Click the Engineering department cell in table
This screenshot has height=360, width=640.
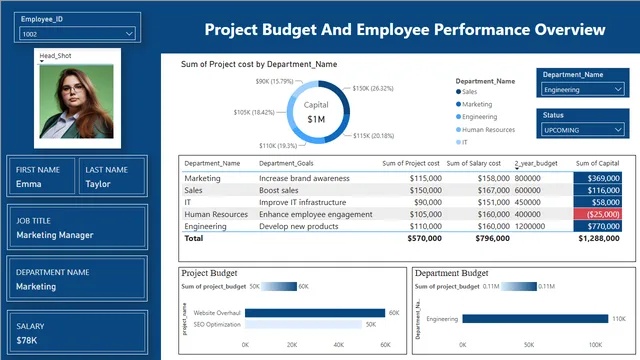[205, 226]
